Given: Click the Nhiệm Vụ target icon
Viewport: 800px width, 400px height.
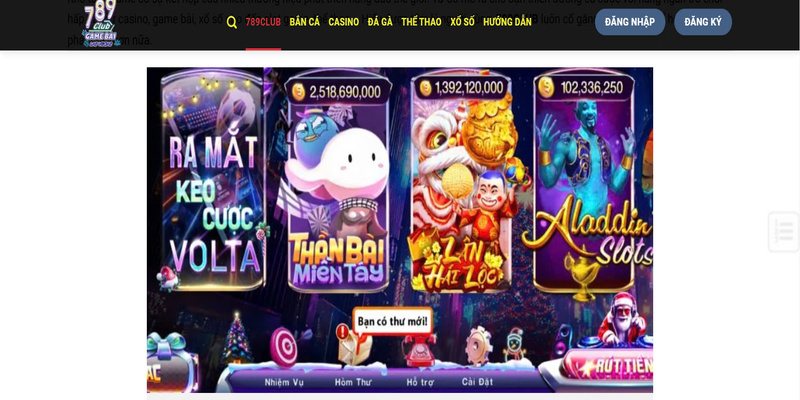Looking at the screenshot, I should (284, 347).
